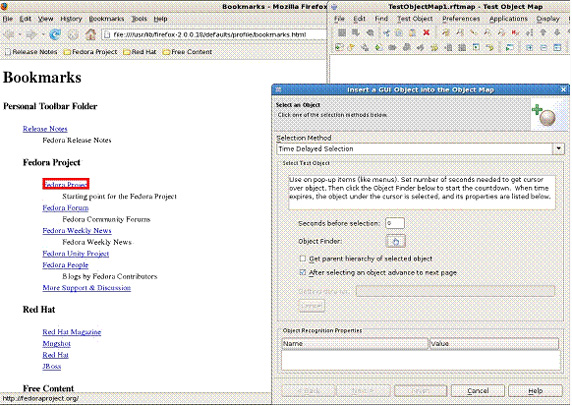Open the Red Hat Magazine link

point(72,332)
